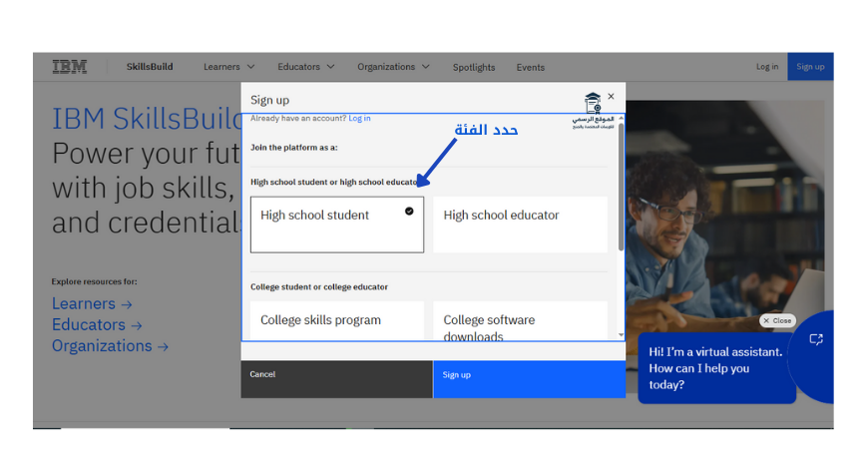Click the top-right Sign up button

pos(810,67)
